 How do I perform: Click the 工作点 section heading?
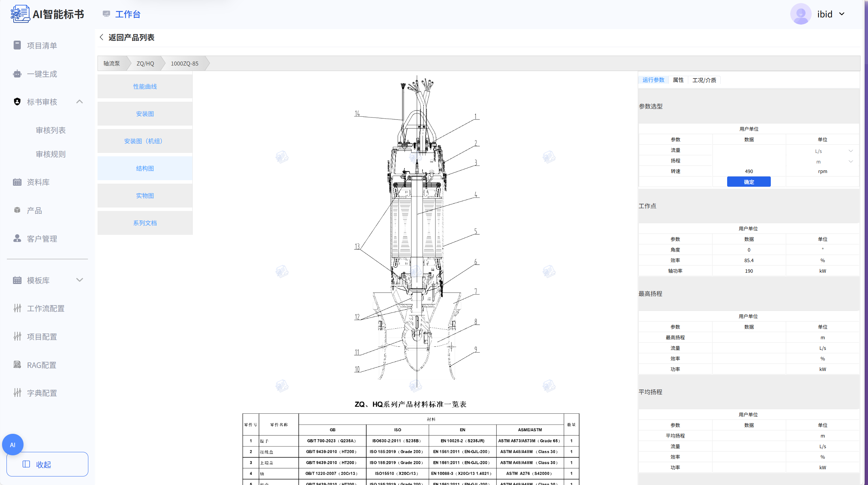click(x=647, y=206)
